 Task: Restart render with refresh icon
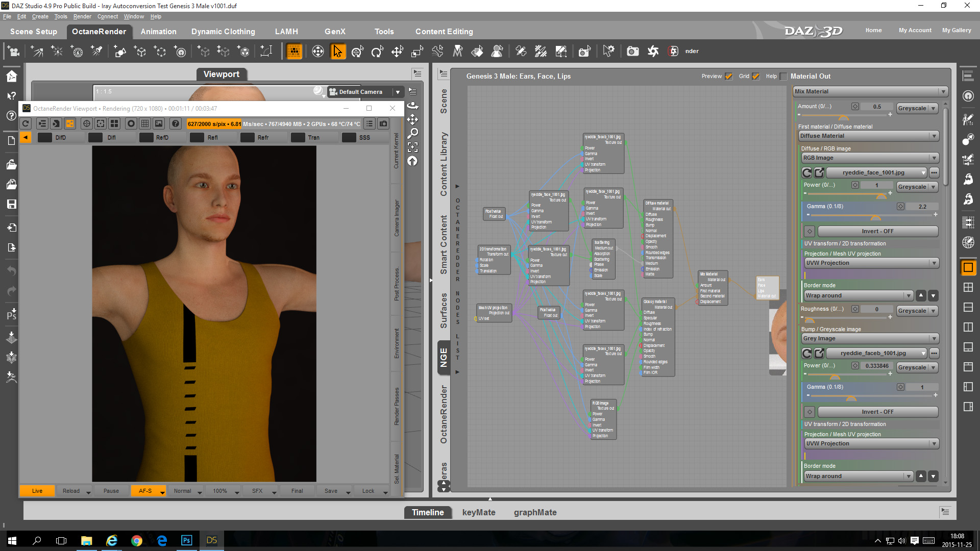tap(26, 123)
